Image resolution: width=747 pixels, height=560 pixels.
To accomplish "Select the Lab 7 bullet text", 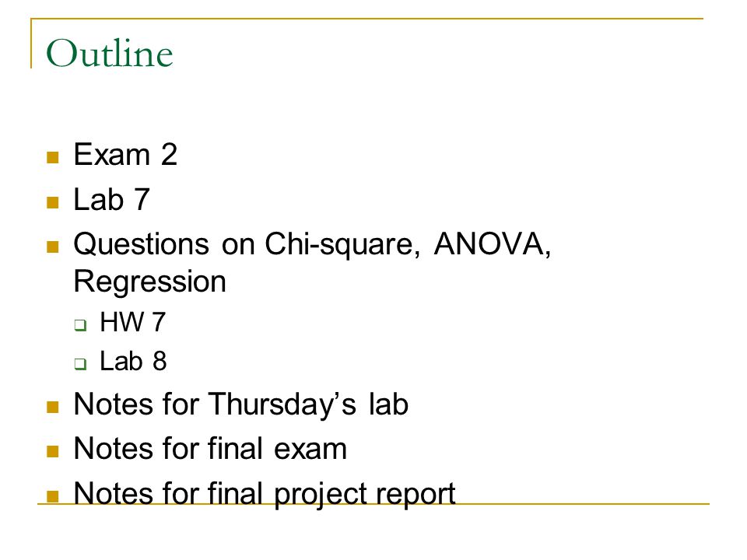I will tap(112, 199).
